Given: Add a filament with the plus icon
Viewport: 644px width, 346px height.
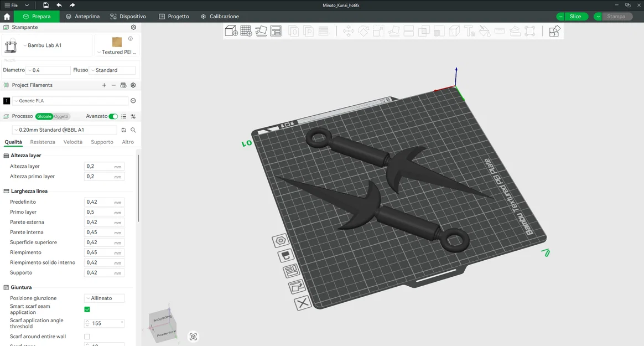Looking at the screenshot, I should click(x=105, y=85).
